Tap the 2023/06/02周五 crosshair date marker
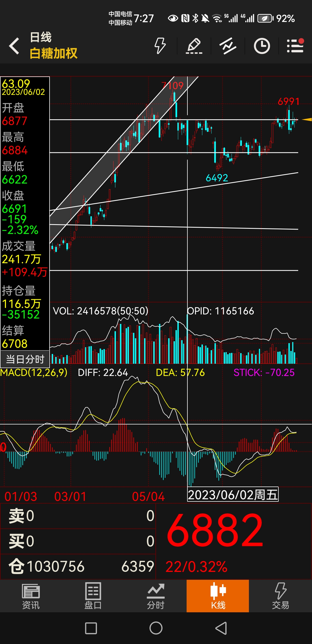The width and height of the screenshot is (312, 644). click(233, 495)
